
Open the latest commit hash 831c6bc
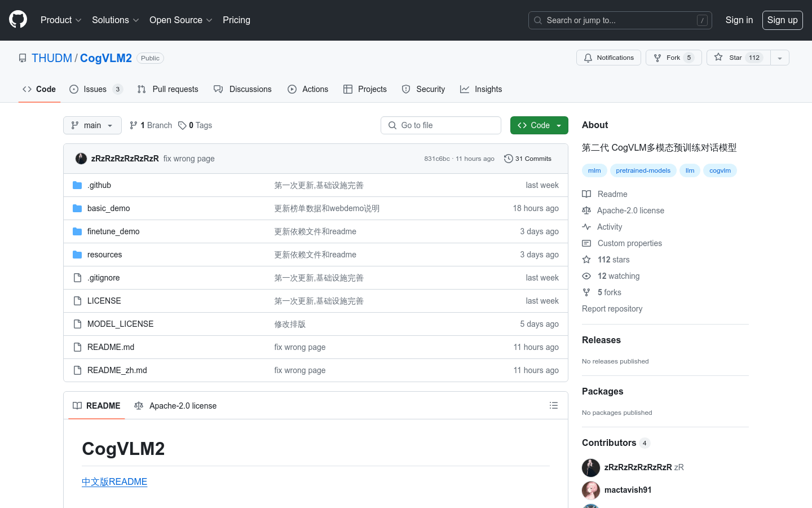[437, 159]
